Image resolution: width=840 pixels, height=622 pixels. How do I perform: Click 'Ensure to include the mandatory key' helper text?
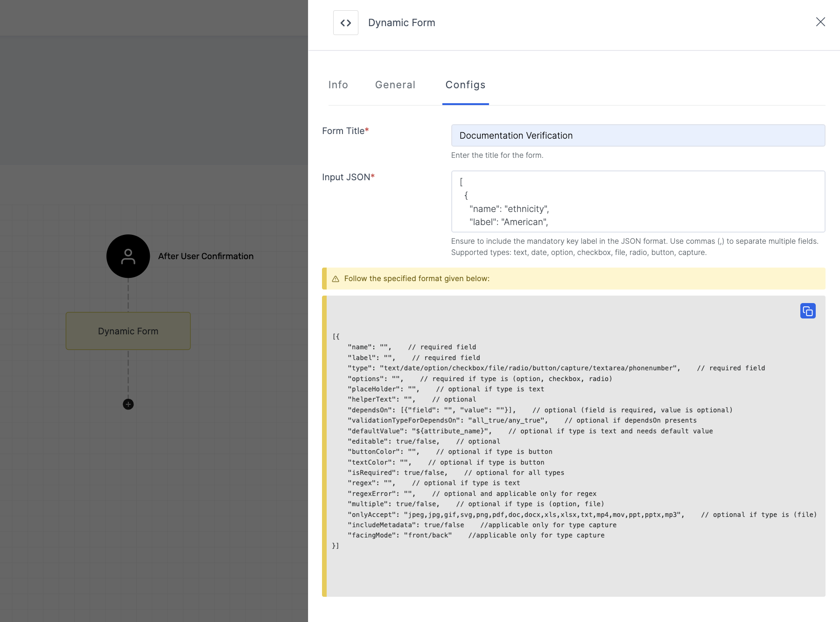click(635, 241)
